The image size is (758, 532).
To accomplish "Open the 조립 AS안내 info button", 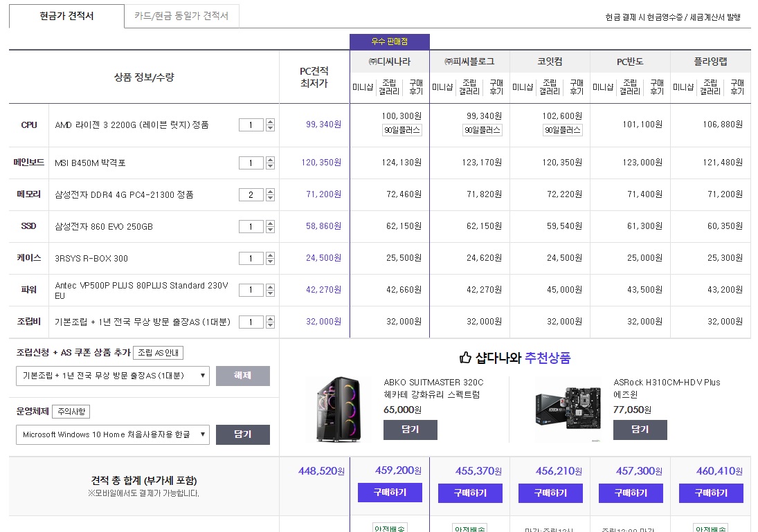I will [x=158, y=353].
